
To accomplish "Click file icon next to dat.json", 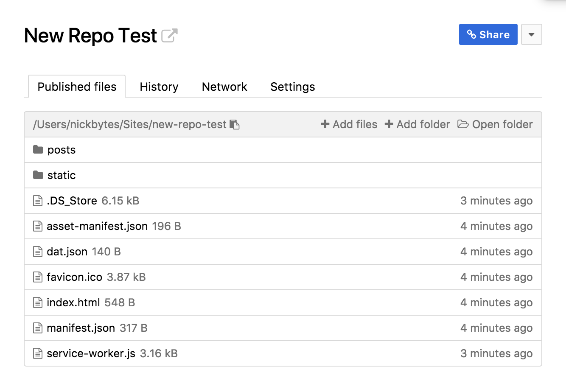I will coord(38,252).
